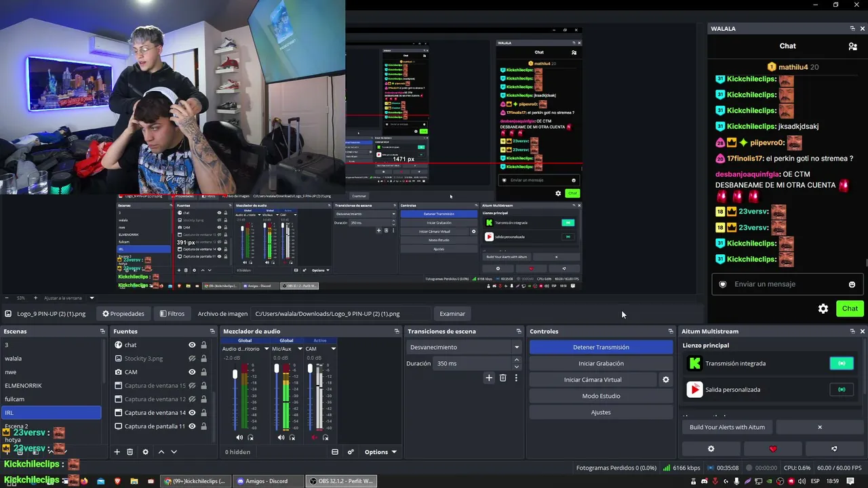
Task: Hide Captura de pantalla 11 source
Action: point(192,426)
